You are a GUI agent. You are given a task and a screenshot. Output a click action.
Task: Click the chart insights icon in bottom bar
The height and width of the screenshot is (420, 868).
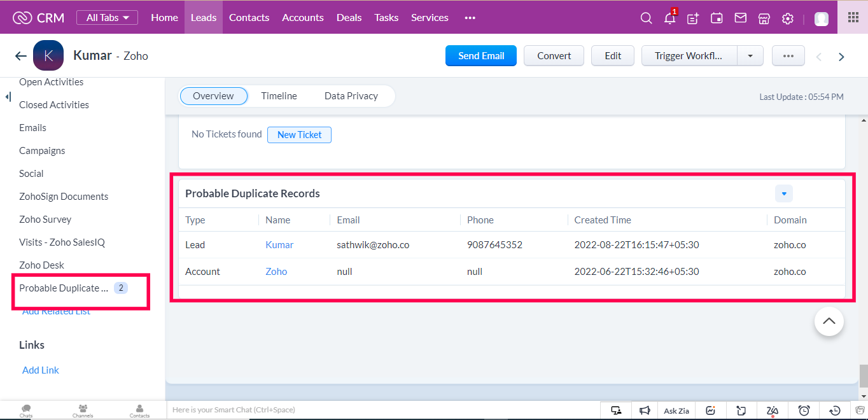711,410
